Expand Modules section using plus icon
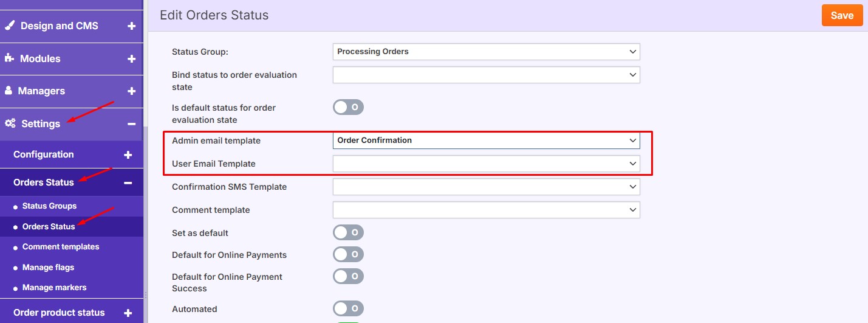 tap(131, 59)
